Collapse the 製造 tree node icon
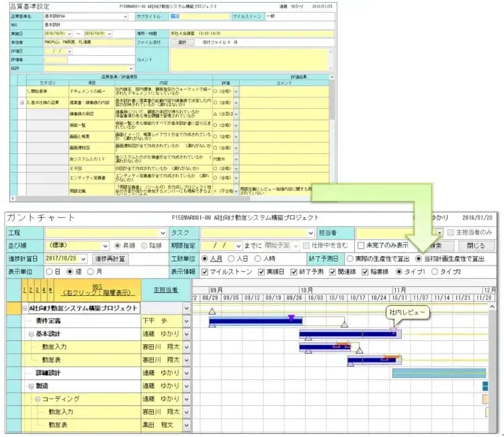This screenshot has width=504, height=437. pyautogui.click(x=31, y=386)
